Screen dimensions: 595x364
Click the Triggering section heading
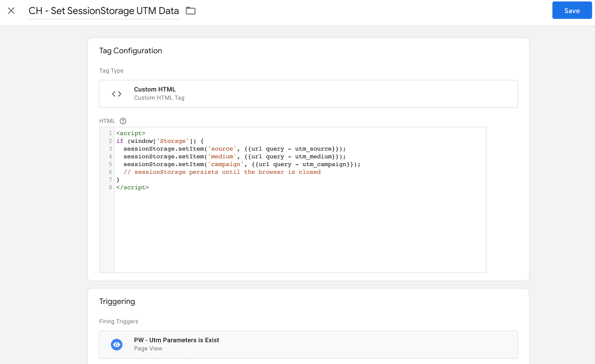pos(117,301)
